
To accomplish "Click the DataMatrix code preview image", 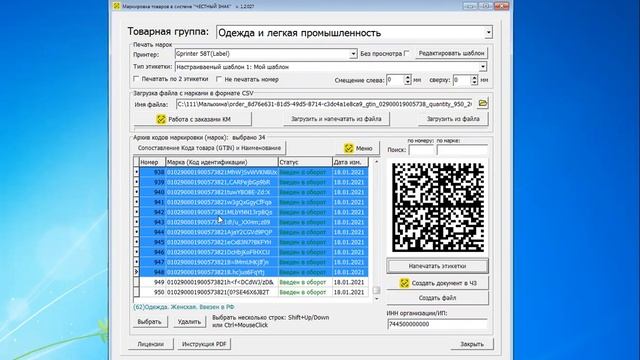I will click(x=438, y=207).
